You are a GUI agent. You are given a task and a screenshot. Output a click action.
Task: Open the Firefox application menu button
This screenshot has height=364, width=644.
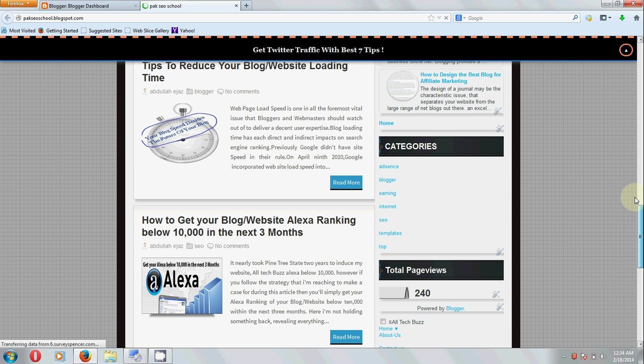coord(18,4)
